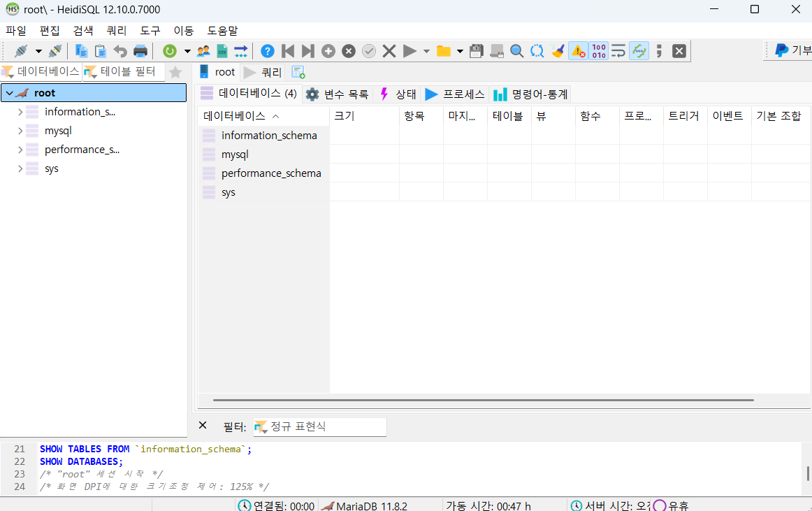
Task: Click the 데이터베이스 filter field
Action: (41, 71)
